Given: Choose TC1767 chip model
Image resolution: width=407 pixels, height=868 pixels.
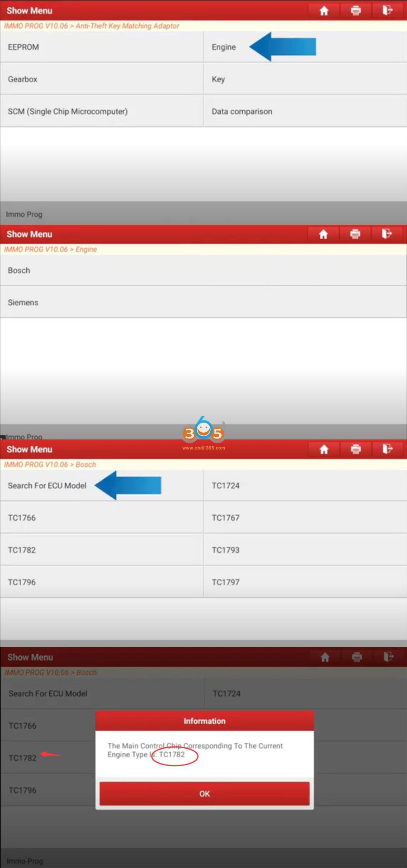Looking at the screenshot, I should pos(305,518).
